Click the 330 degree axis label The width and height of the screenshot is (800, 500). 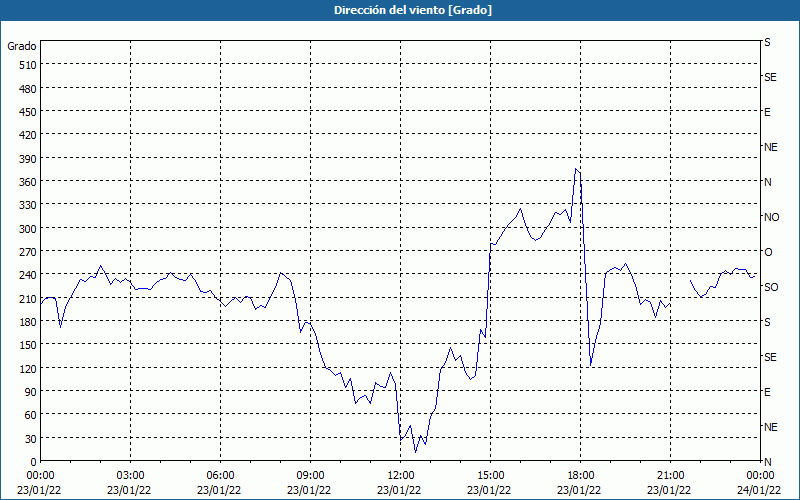coord(28,205)
